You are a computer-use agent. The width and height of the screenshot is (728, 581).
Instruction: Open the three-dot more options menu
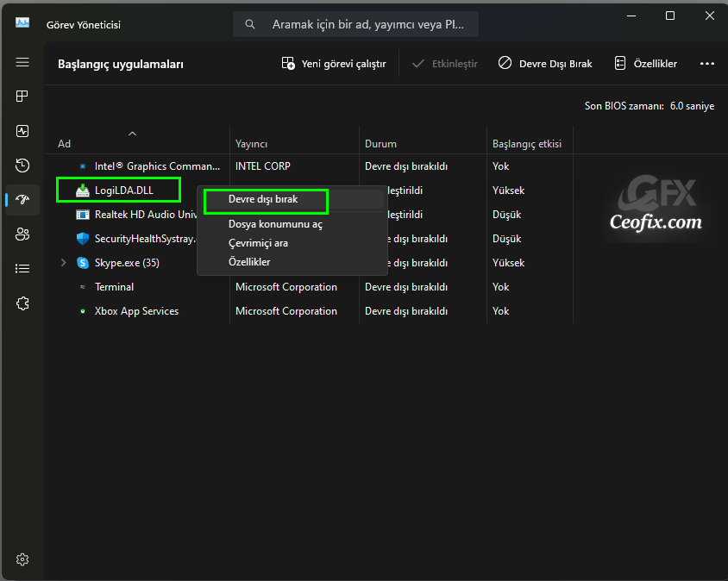[x=707, y=64]
